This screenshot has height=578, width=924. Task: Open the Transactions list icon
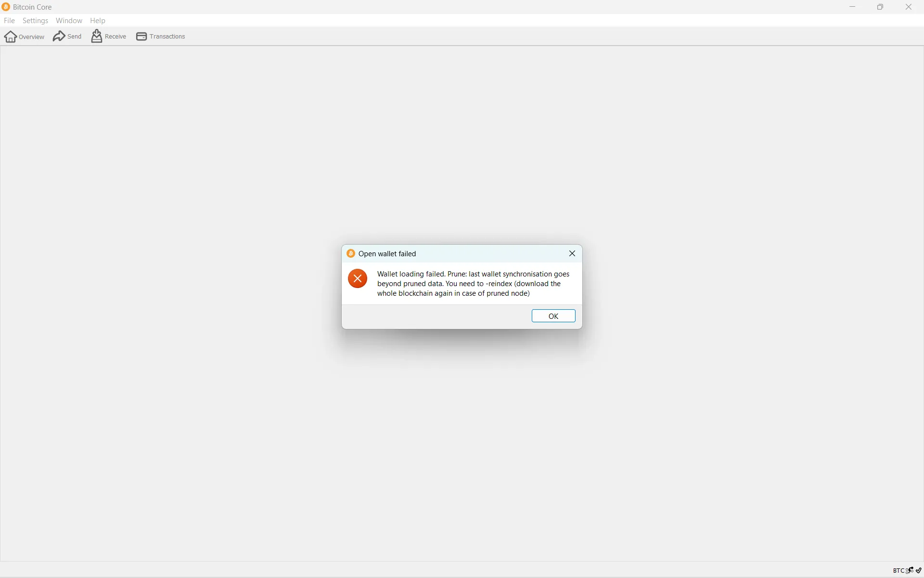[141, 37]
